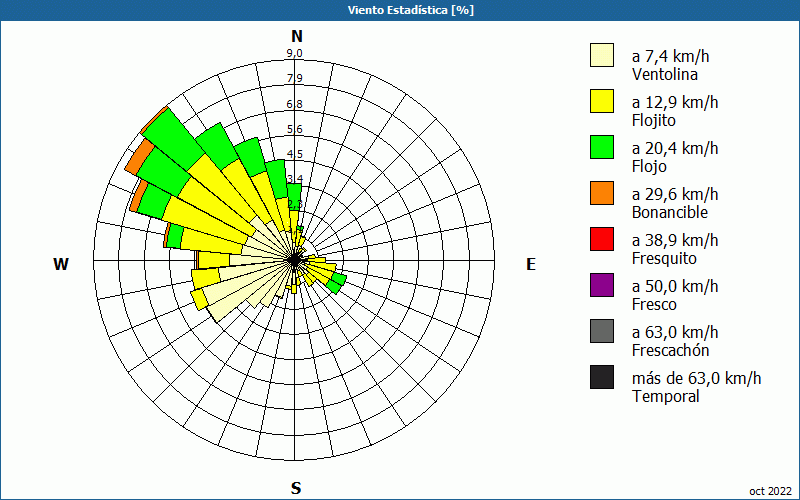
Task: Click the red Fresquito legend swatch
Action: (602, 239)
